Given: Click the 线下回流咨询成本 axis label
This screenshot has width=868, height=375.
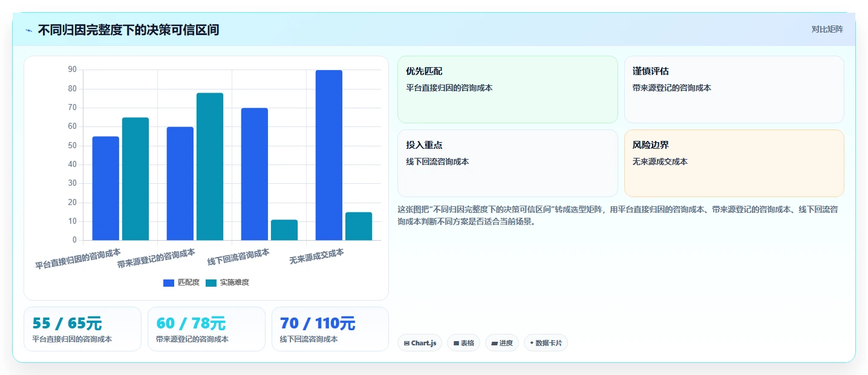Looking at the screenshot, I should coord(238,257).
